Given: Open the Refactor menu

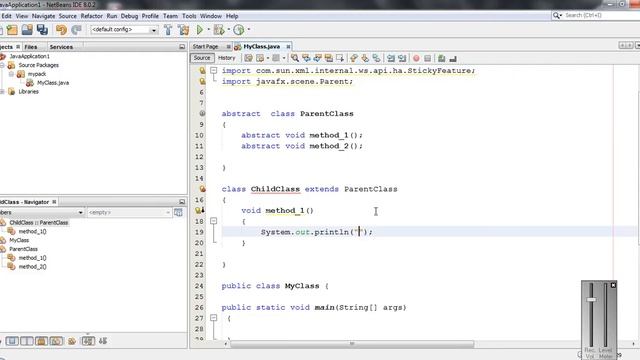Looking at the screenshot, I should pos(91,16).
